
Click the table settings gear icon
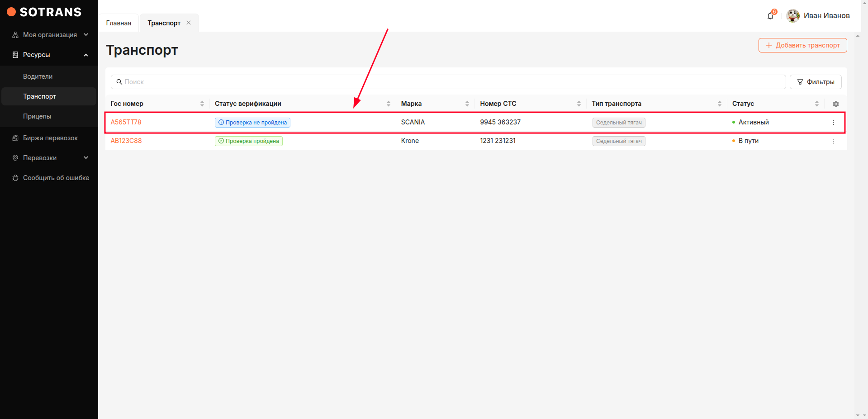(x=835, y=104)
